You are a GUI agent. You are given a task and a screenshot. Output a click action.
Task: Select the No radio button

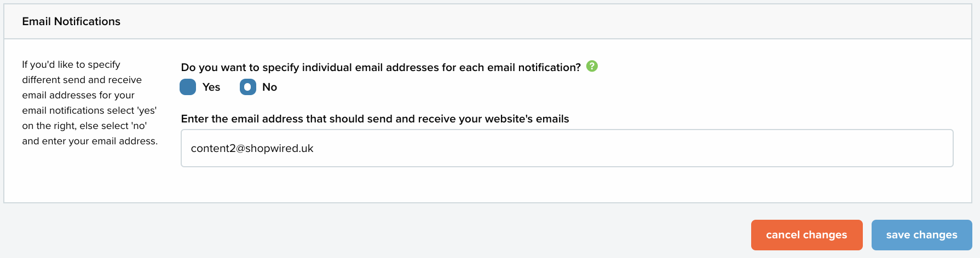[x=248, y=87]
